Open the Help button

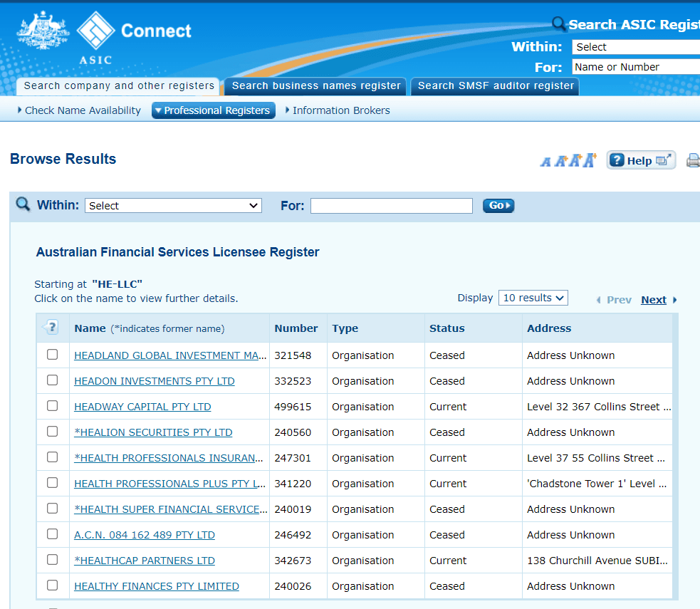point(641,160)
